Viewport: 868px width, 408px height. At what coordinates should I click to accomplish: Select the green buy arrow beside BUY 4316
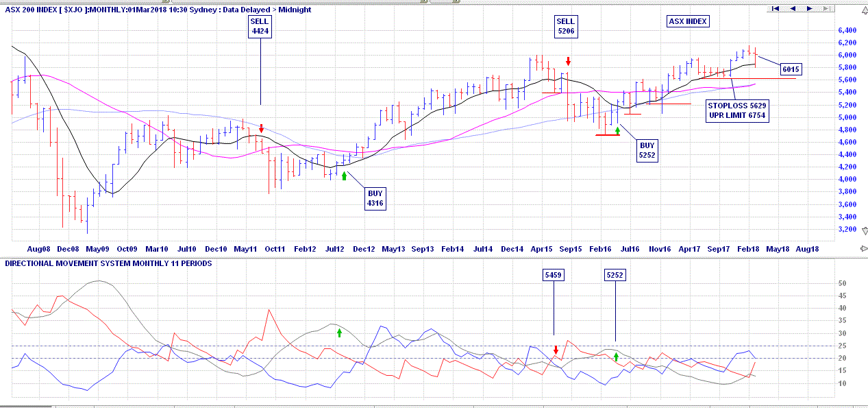click(344, 176)
